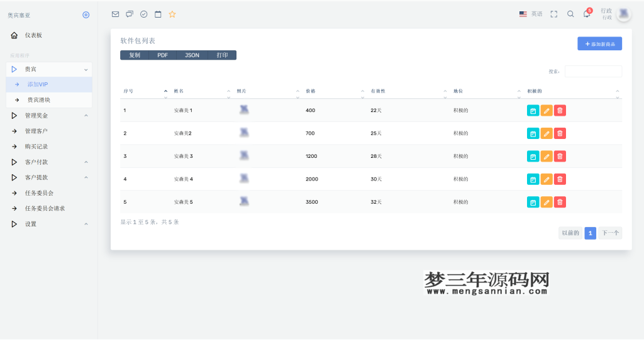Click price value 3500
Screen dimensions: 644x356
(x=312, y=202)
